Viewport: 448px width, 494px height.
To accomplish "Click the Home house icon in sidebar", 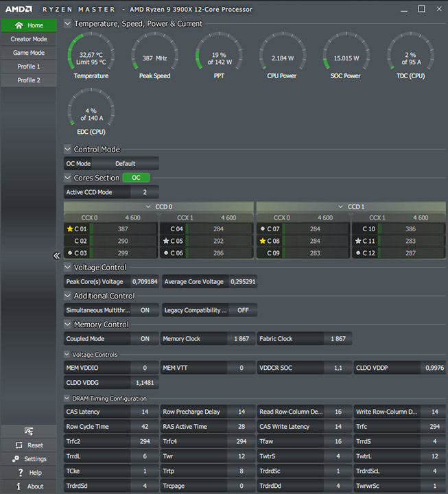I will [19, 25].
